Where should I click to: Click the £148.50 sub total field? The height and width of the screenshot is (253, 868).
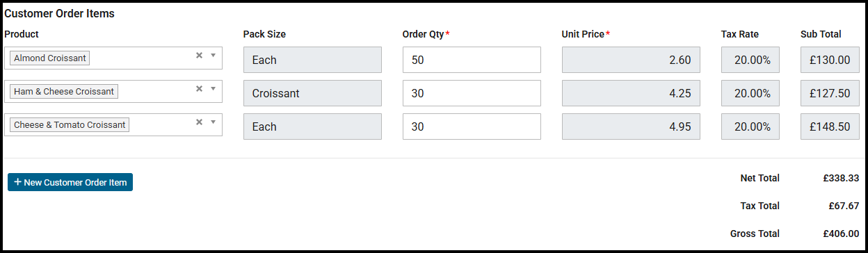pos(830,126)
